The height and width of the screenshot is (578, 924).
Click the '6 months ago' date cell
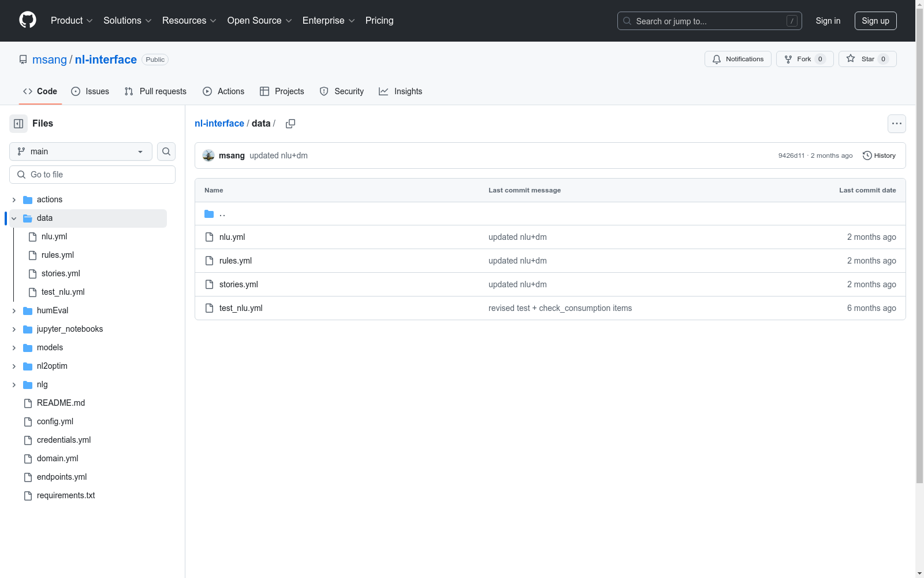tap(871, 308)
